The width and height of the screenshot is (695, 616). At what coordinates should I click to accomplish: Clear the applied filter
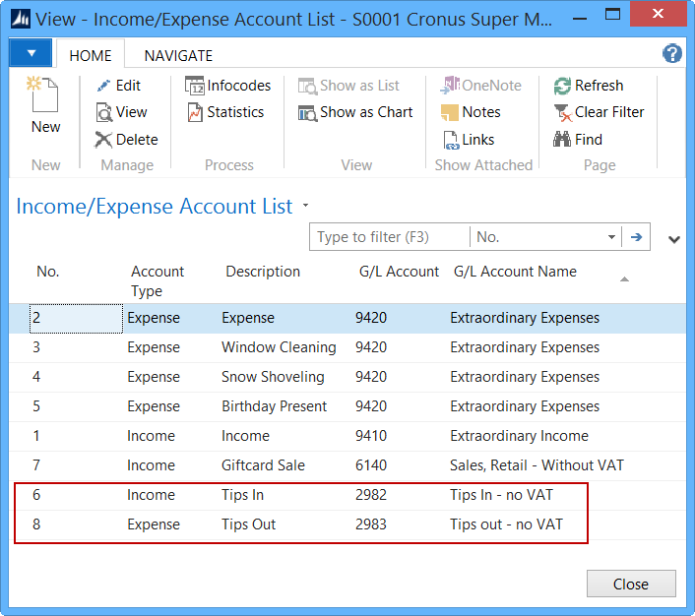pos(599,112)
